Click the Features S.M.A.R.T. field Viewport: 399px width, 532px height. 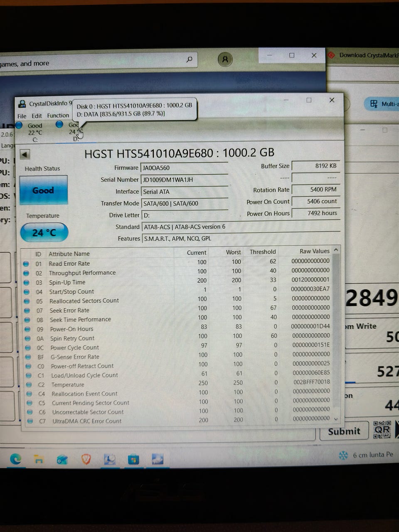(241, 239)
